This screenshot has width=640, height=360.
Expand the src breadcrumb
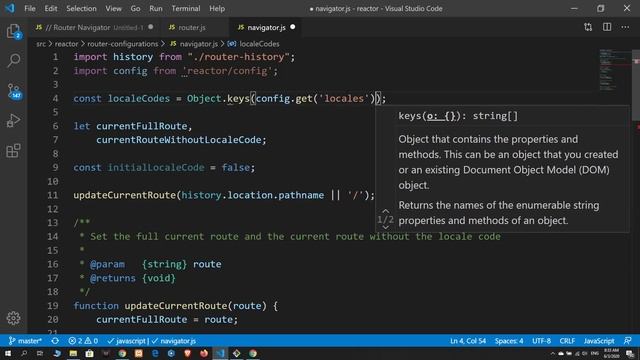click(x=41, y=44)
